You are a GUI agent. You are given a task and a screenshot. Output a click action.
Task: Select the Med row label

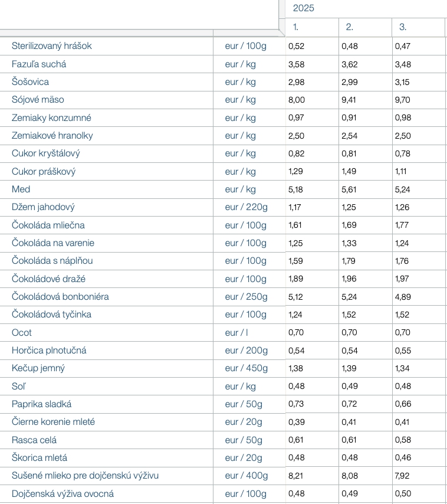pyautogui.click(x=21, y=189)
